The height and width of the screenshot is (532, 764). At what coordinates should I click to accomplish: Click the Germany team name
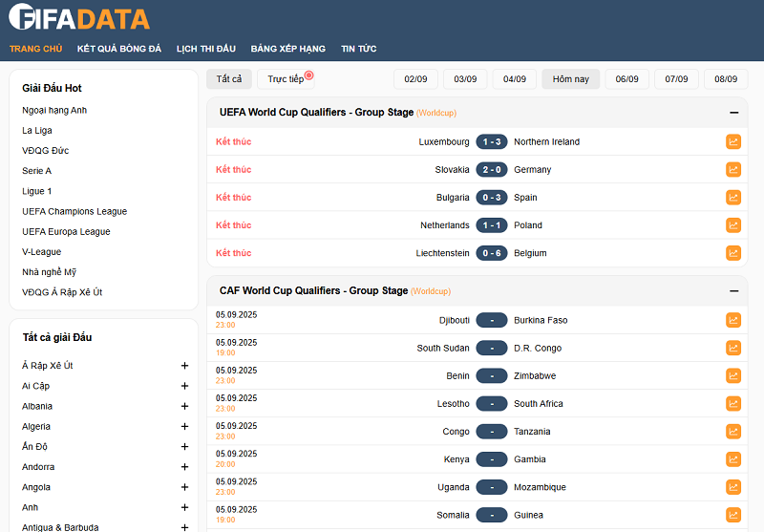pos(533,170)
